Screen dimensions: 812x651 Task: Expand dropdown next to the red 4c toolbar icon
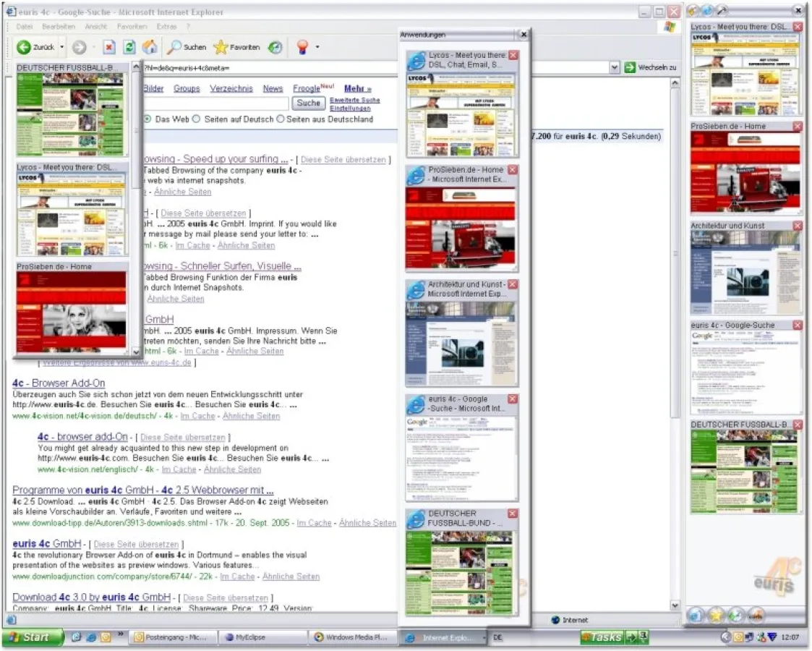pyautogui.click(x=317, y=47)
